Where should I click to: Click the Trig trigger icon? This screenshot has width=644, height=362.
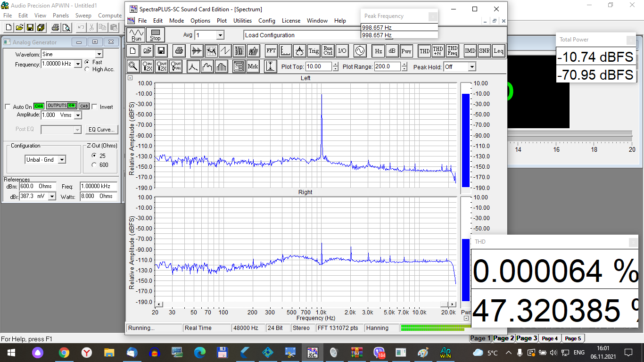[314, 50]
